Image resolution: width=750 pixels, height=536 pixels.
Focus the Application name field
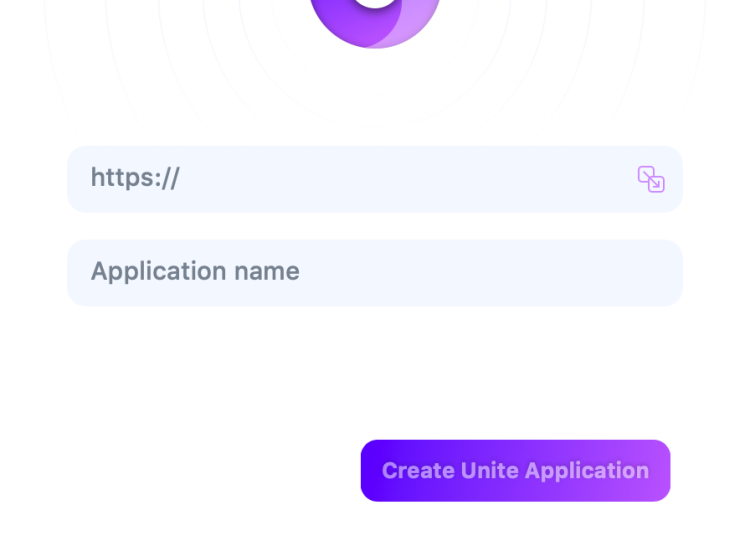[x=375, y=272]
